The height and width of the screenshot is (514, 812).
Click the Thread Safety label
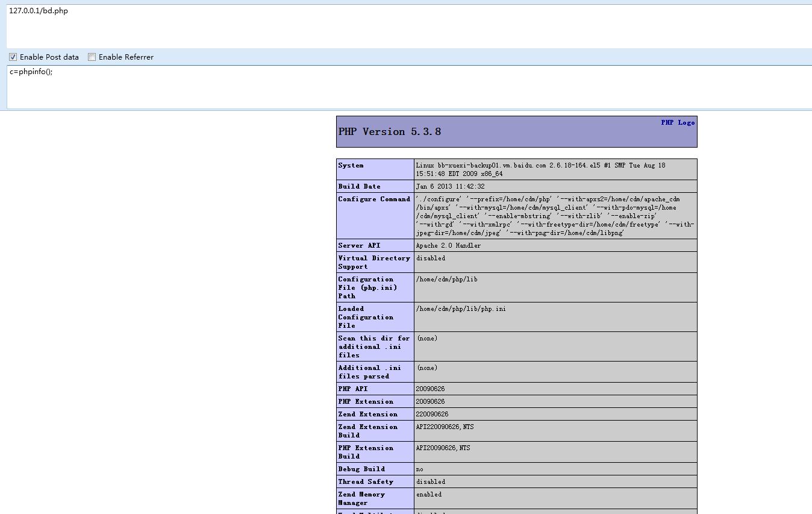click(366, 481)
